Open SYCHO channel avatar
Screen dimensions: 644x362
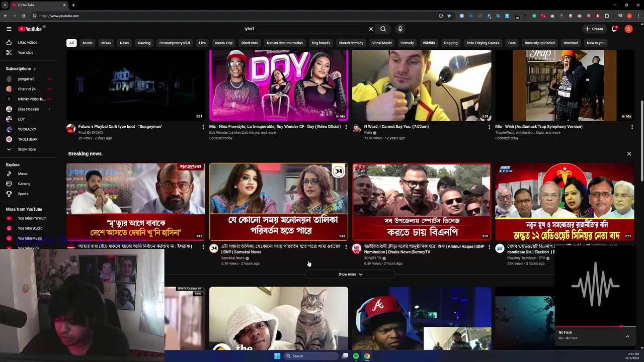click(x=71, y=129)
